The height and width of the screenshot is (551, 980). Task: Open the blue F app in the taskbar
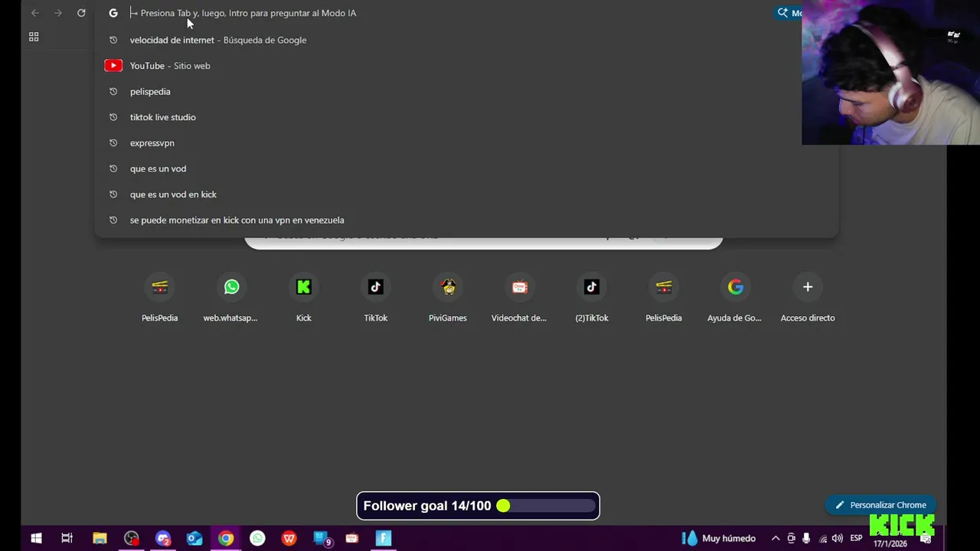point(384,538)
